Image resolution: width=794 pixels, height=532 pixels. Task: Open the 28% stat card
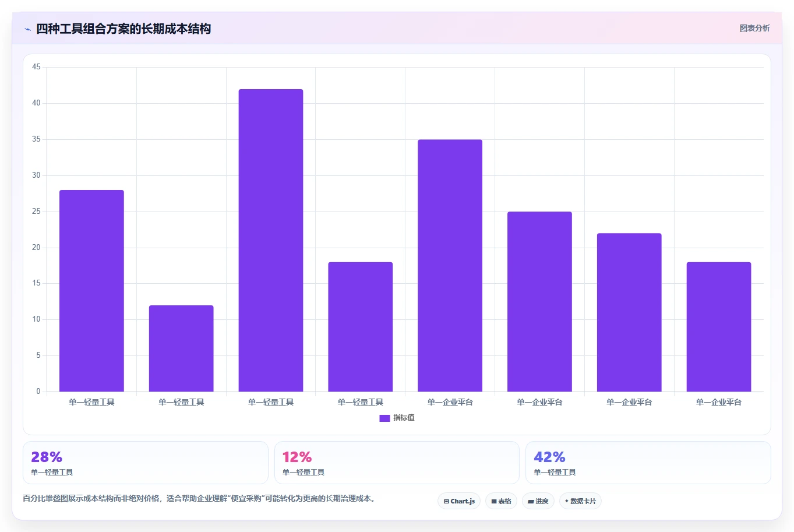(146, 463)
